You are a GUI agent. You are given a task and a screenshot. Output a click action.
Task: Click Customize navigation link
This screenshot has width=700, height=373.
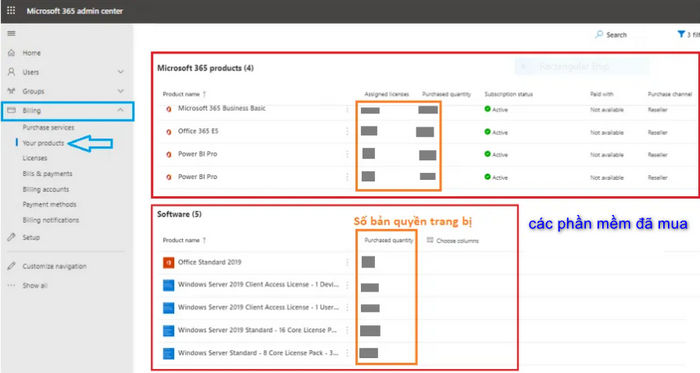[54, 266]
